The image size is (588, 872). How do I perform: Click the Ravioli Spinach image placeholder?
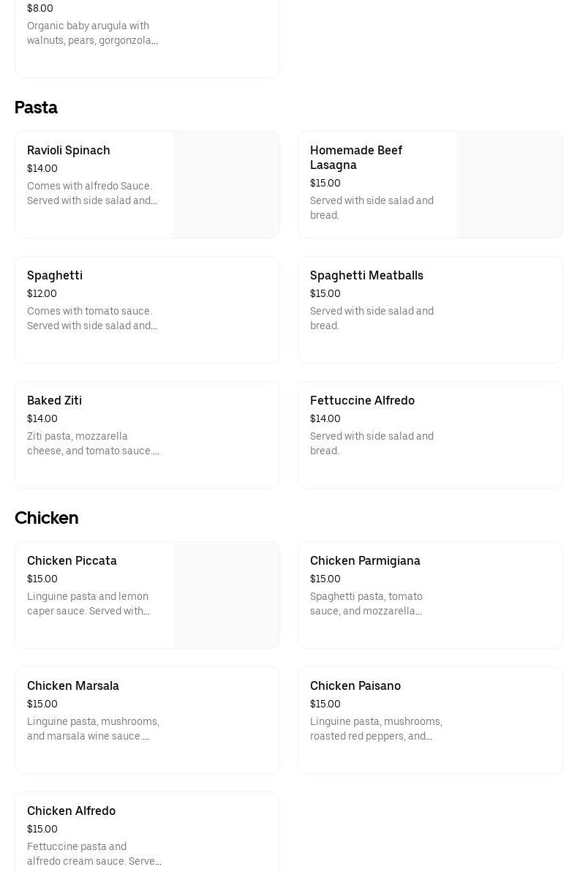pyautogui.click(x=227, y=185)
